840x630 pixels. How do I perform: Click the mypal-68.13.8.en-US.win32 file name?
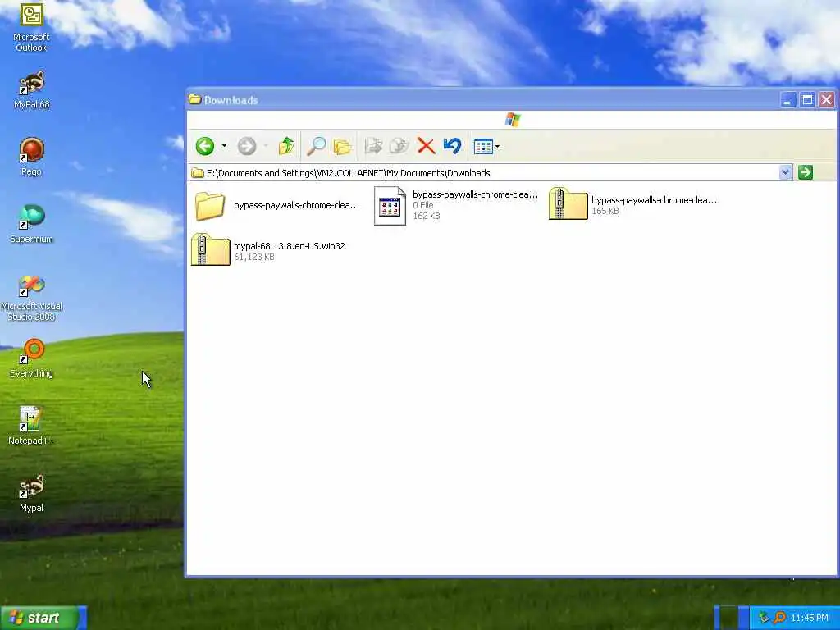tap(290, 246)
